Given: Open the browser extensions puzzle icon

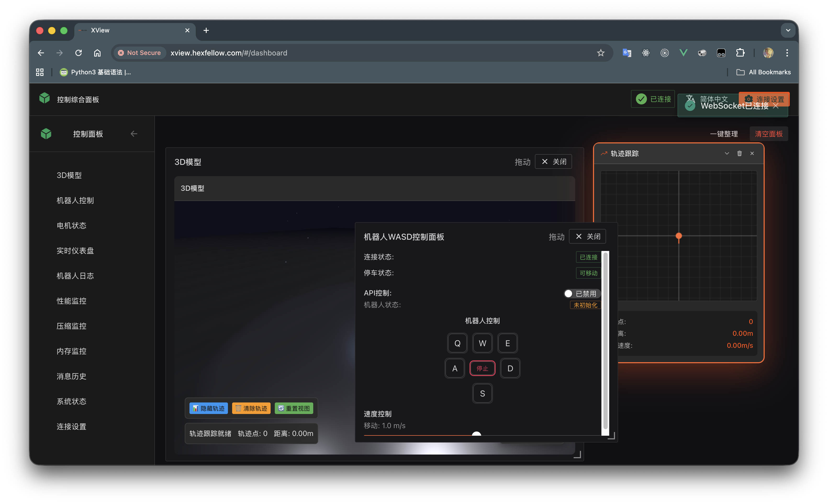Looking at the screenshot, I should pos(740,53).
